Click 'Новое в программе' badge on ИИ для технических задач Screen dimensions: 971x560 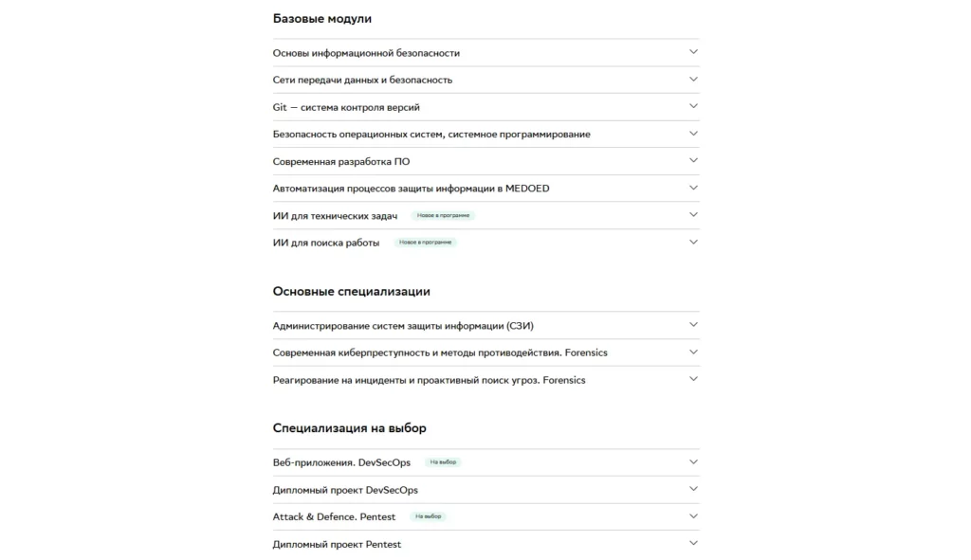[x=443, y=215]
